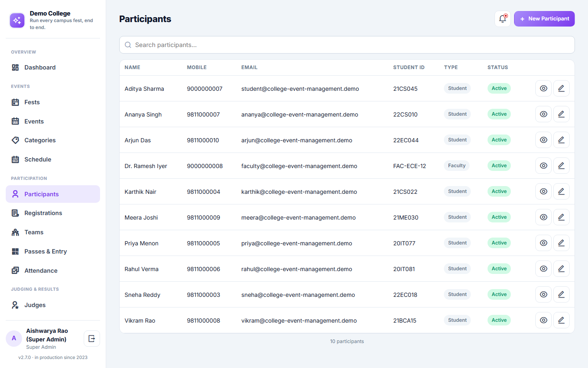Click the Demo College sparkle logo
Screen dimensions: 588x368
tap(17, 20)
